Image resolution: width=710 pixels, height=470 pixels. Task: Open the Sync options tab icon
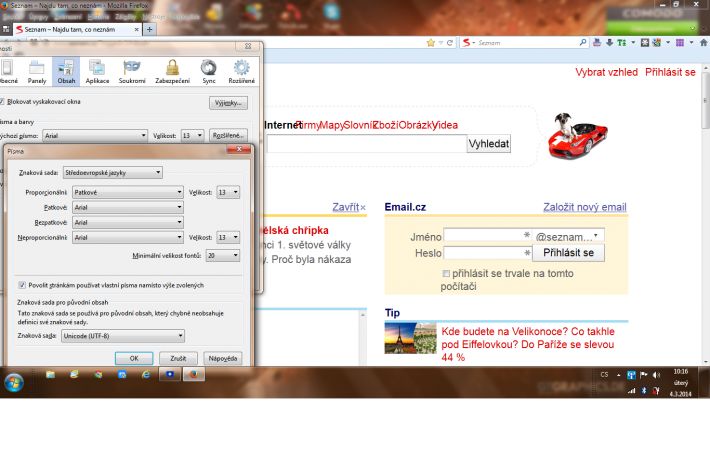[x=209, y=72]
